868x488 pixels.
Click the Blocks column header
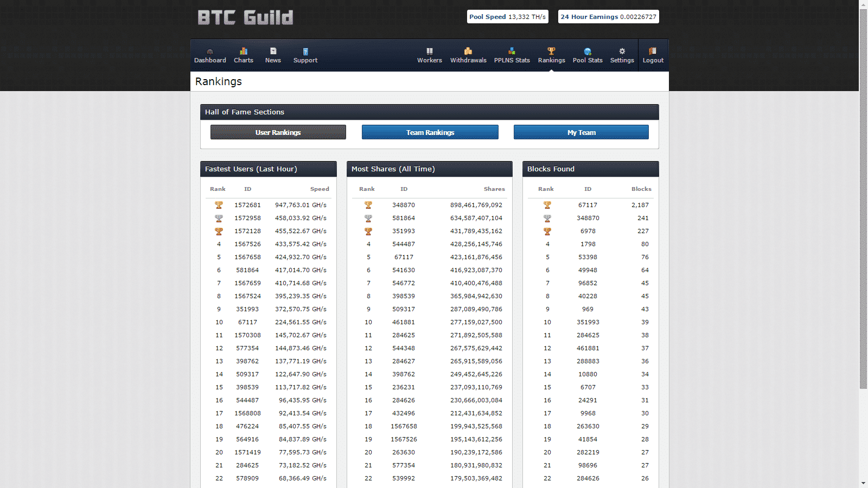641,189
